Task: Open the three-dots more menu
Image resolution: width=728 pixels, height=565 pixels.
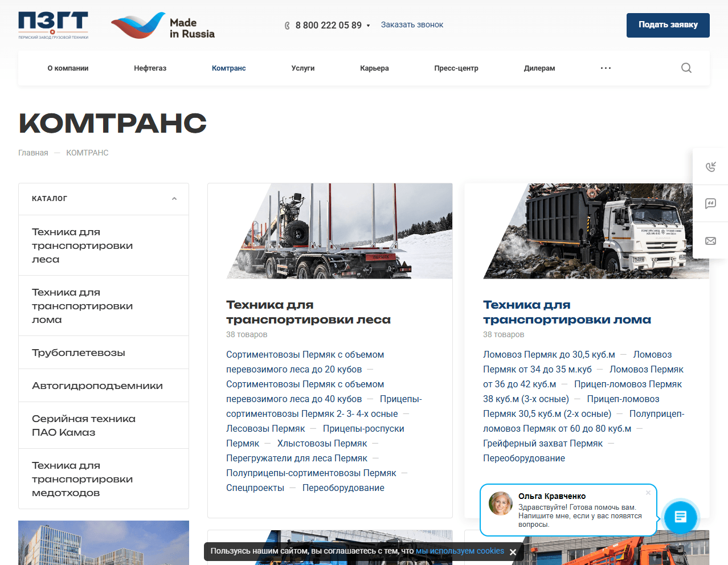Action: [x=606, y=68]
